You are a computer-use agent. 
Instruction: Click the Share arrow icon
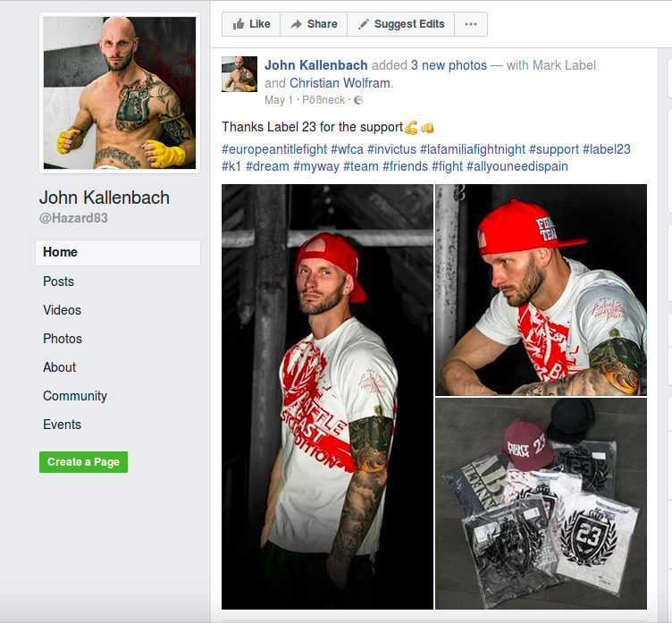click(x=296, y=24)
